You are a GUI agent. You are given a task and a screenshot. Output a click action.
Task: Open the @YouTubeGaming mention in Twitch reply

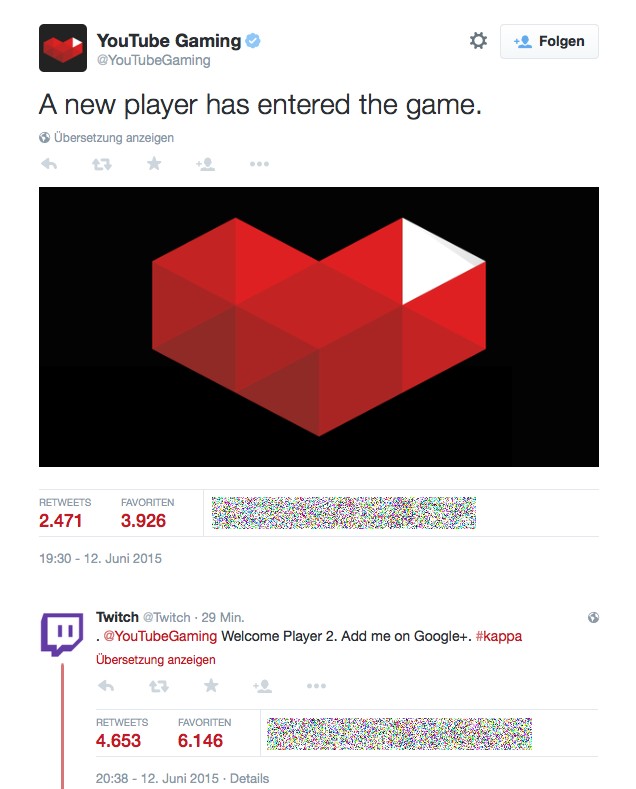[160, 636]
